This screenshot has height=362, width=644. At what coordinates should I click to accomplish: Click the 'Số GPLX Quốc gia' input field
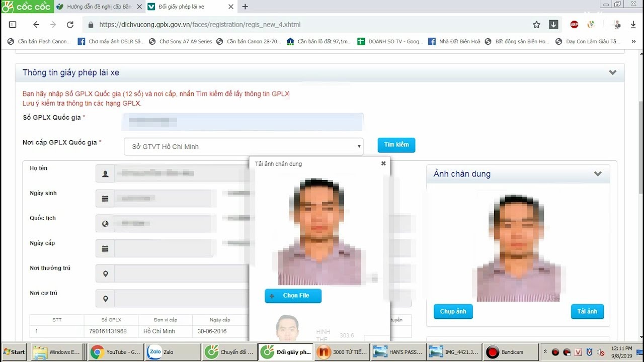click(244, 122)
